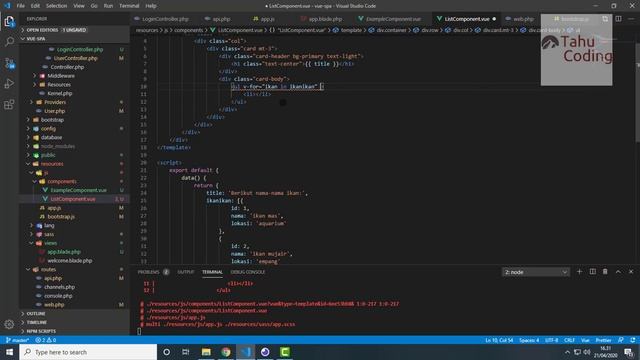640x360 pixels.
Task: Open the File menu
Action: [20, 6]
